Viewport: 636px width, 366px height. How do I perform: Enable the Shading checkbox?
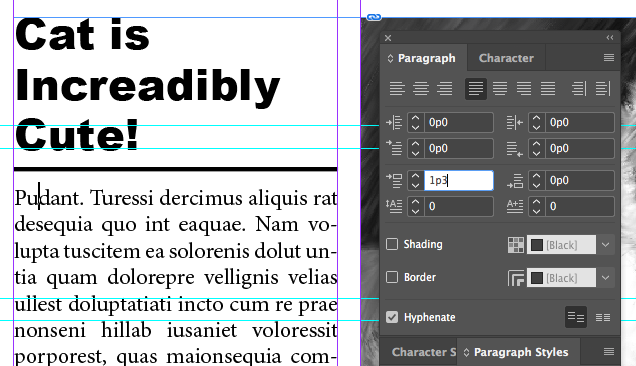(392, 244)
